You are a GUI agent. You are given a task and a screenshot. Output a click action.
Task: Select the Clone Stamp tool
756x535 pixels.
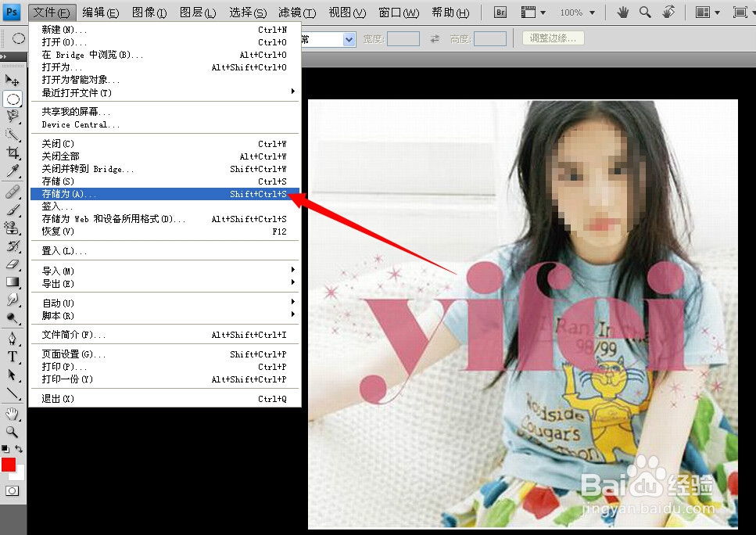coord(13,228)
